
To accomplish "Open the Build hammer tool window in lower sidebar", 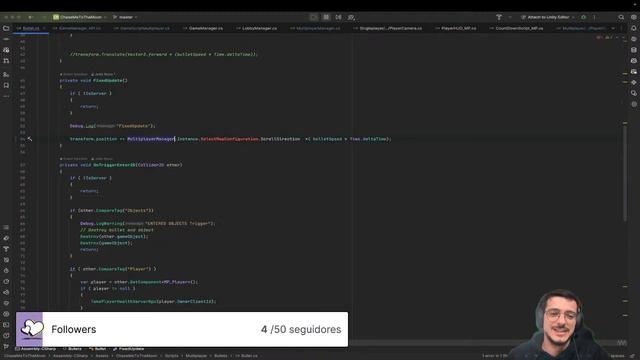I will tap(6, 249).
